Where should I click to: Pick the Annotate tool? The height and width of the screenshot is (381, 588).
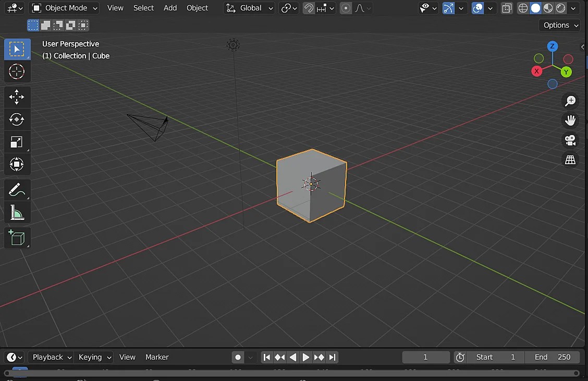(x=17, y=189)
